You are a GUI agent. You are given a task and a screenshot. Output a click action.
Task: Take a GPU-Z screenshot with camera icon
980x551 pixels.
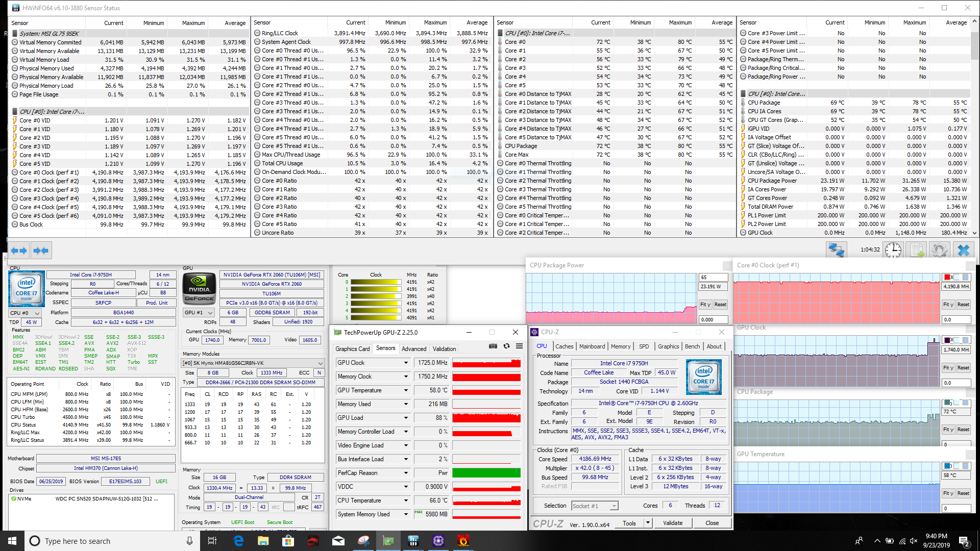tap(493, 346)
